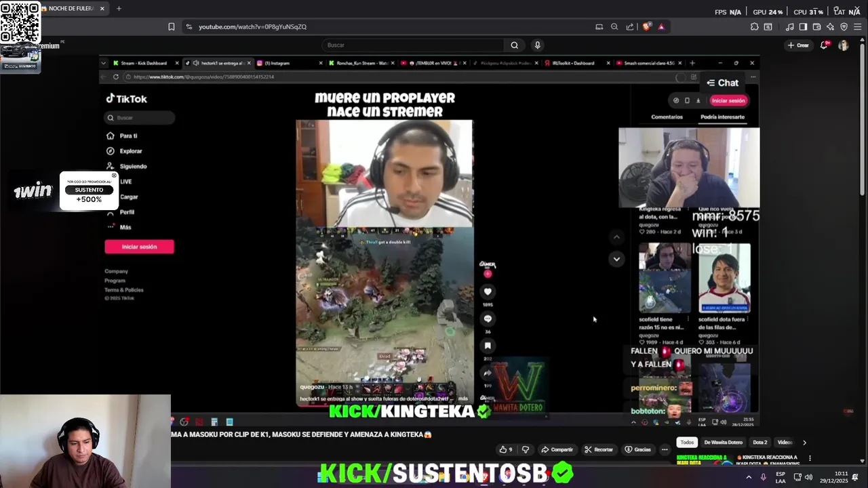Click the TikTok bookmark save icon
868x488 pixels.
coord(488,346)
